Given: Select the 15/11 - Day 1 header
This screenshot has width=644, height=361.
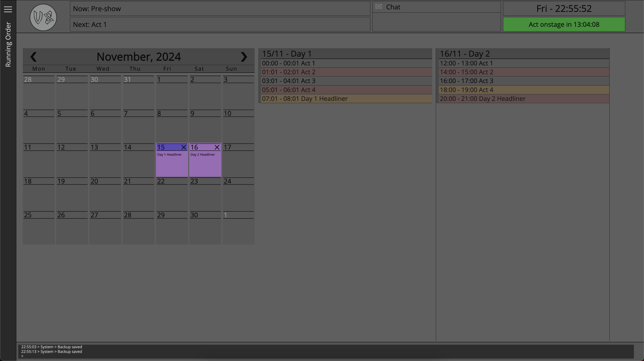Looking at the screenshot, I should click(346, 54).
